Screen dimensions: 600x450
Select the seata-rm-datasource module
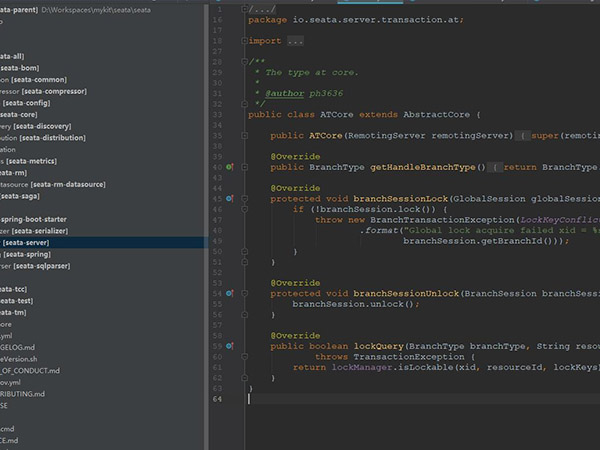coord(70,184)
